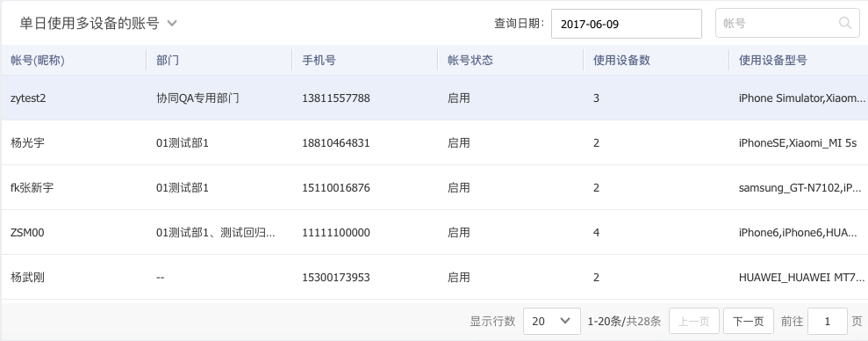Open the 显示行数 page size dropdown
The width and height of the screenshot is (868, 341).
(x=551, y=321)
